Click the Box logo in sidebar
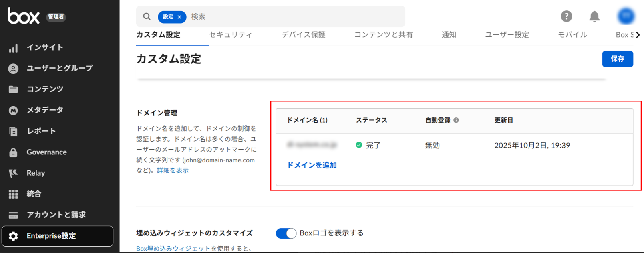This screenshot has height=253, width=644. [24, 16]
